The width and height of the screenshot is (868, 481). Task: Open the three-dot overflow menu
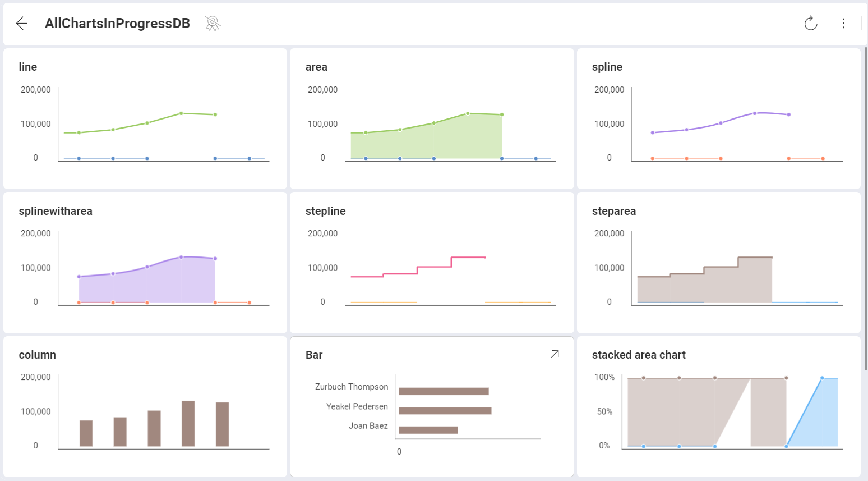tap(843, 23)
